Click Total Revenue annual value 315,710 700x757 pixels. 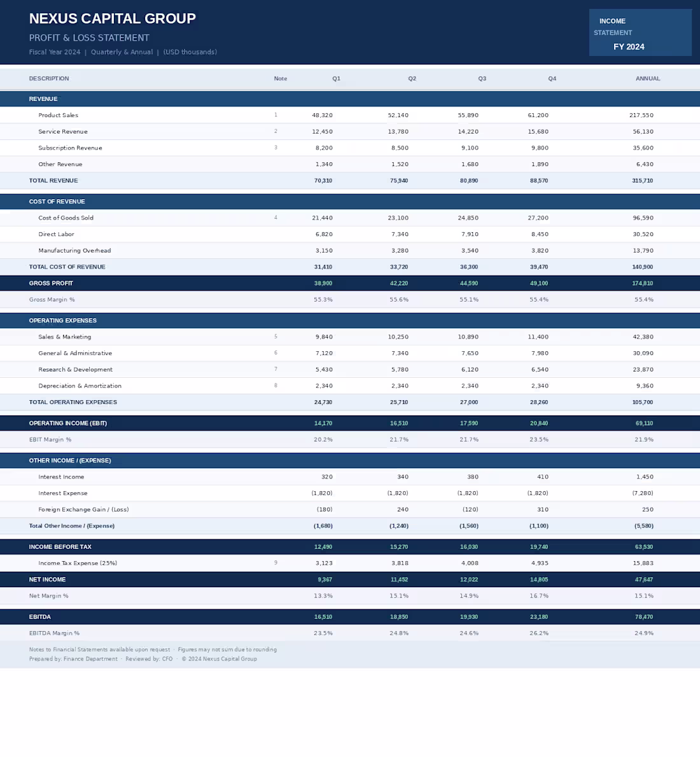tap(643, 181)
